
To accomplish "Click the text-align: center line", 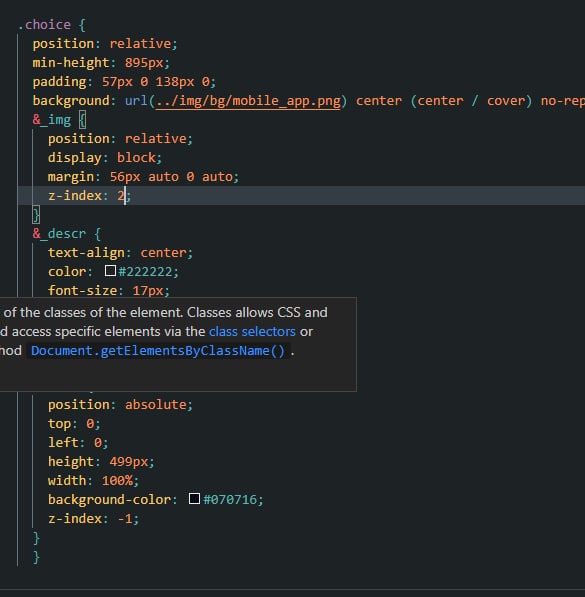I will pos(120,253).
